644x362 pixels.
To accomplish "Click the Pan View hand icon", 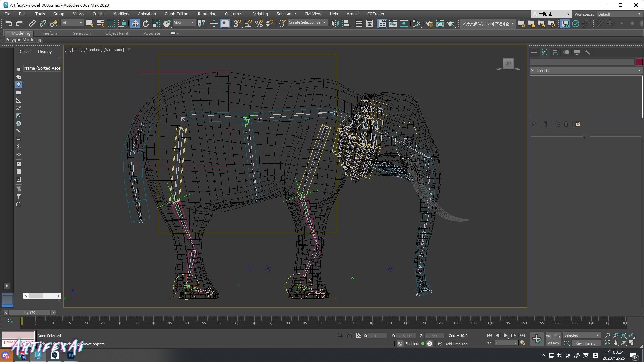I will [615, 343].
